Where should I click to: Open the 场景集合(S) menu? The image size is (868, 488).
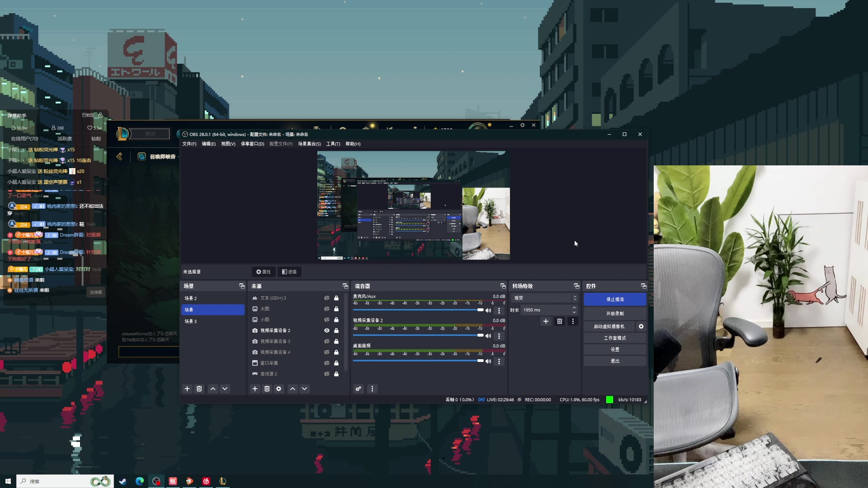pyautogui.click(x=309, y=144)
